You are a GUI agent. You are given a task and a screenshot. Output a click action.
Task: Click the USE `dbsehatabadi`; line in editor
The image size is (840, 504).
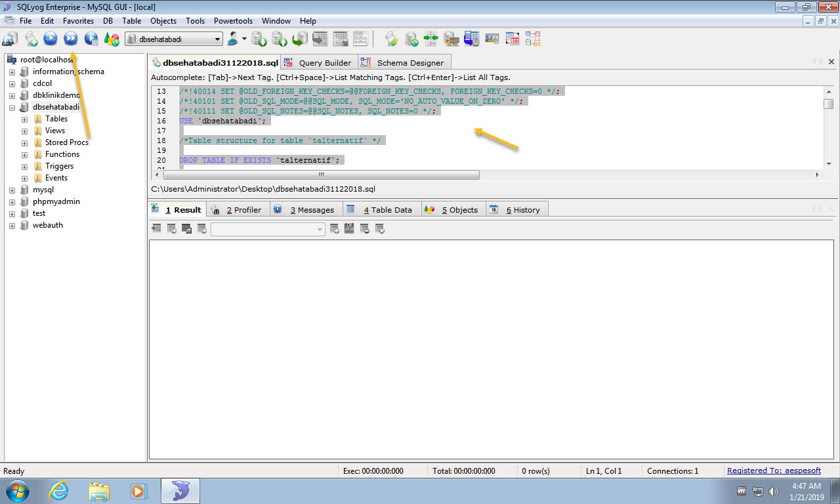point(224,121)
